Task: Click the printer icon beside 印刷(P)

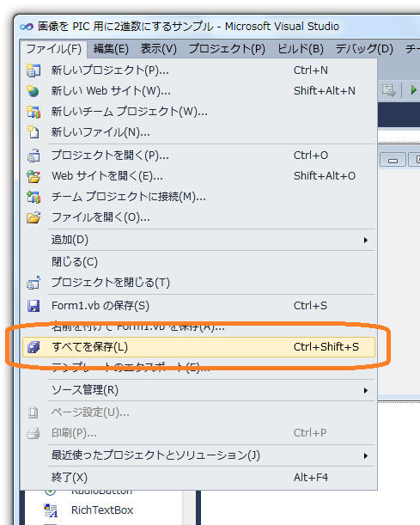Action: 33,433
